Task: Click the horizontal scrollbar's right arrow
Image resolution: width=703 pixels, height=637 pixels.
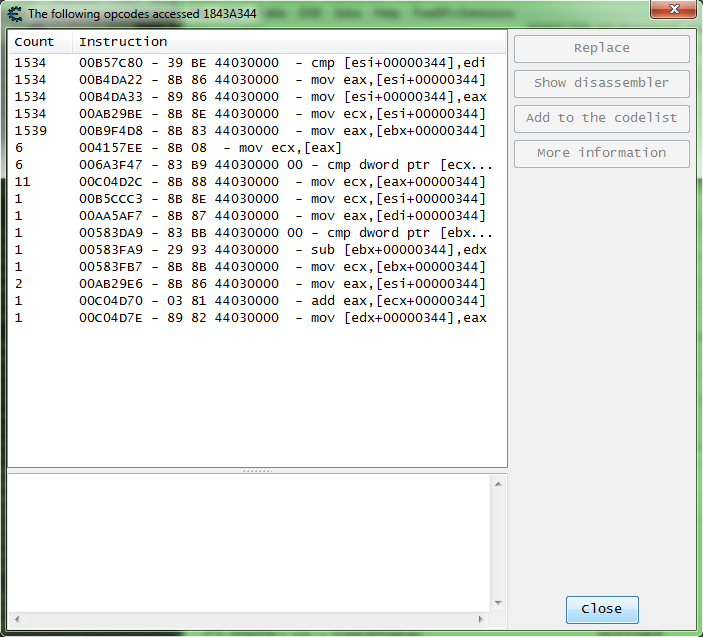Action: pyautogui.click(x=482, y=619)
